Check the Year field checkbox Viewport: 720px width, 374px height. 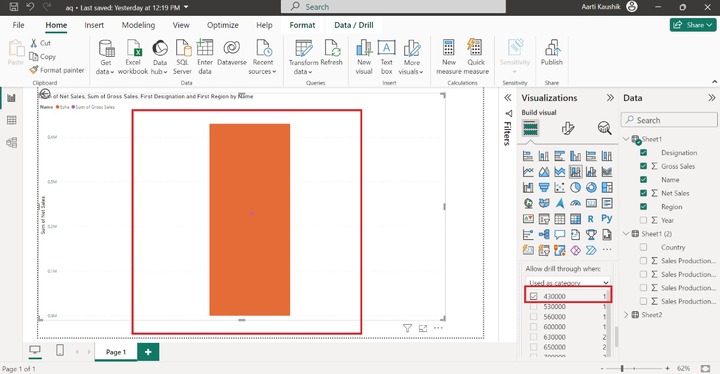[x=643, y=220]
